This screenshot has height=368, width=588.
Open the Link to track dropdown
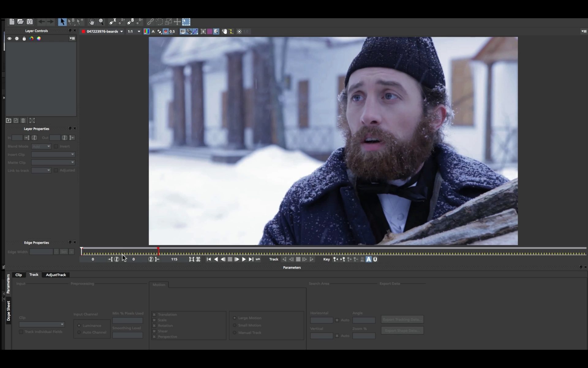[x=41, y=171]
